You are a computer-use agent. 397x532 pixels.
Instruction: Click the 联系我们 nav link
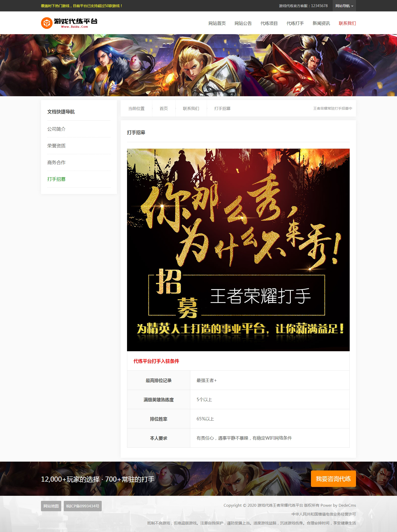point(347,23)
